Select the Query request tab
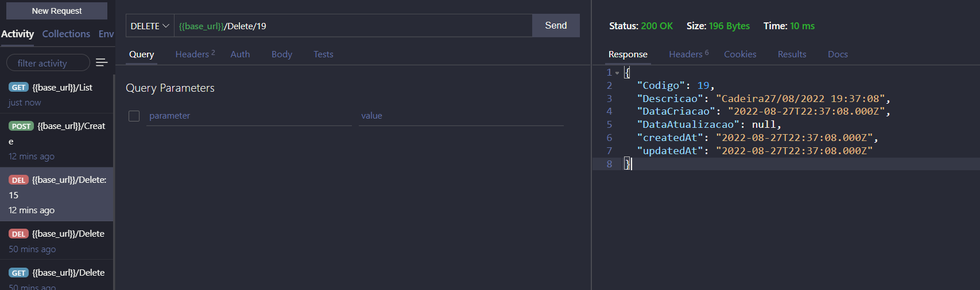 tap(142, 54)
